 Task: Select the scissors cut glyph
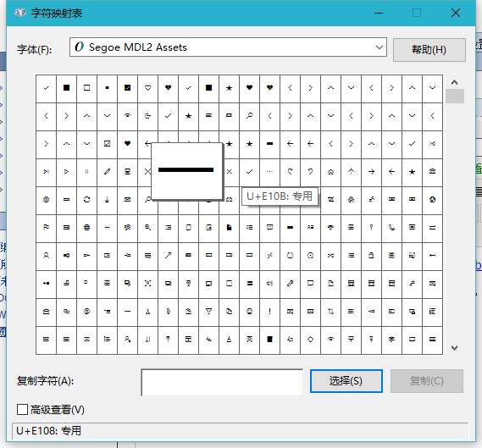point(148,312)
